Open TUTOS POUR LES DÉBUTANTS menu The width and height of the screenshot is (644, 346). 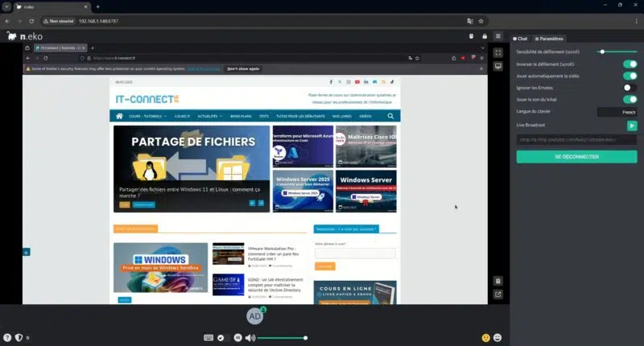pyautogui.click(x=300, y=116)
